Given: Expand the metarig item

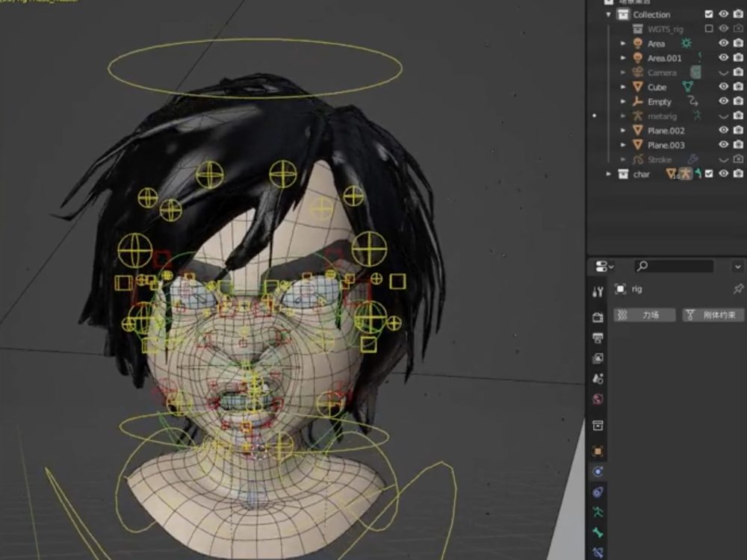Looking at the screenshot, I should coord(623,116).
